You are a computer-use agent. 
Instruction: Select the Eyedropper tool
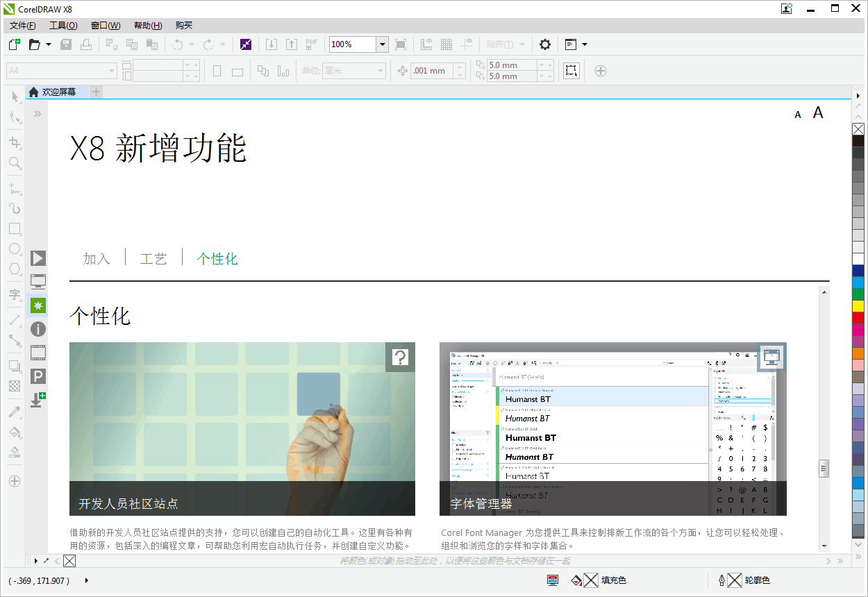click(15, 412)
